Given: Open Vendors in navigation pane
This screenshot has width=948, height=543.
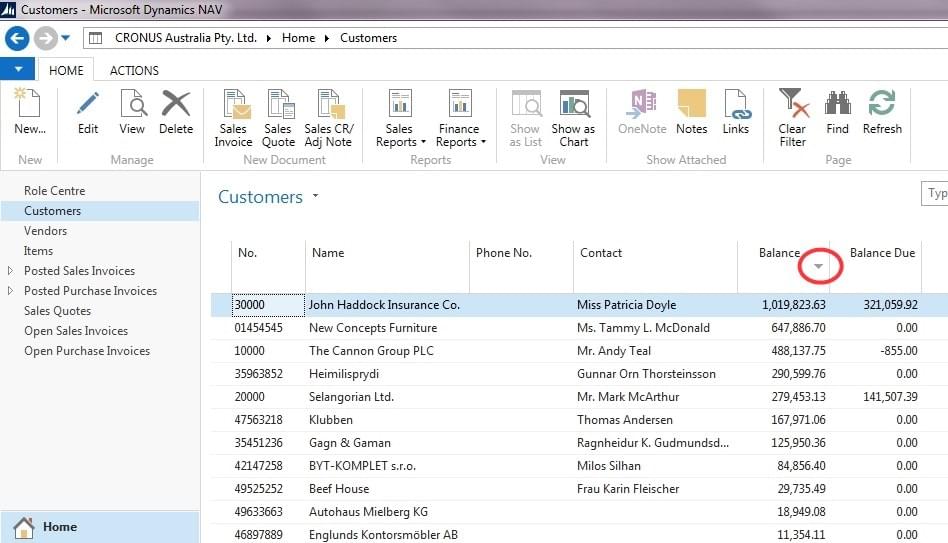Looking at the screenshot, I should coord(45,230).
